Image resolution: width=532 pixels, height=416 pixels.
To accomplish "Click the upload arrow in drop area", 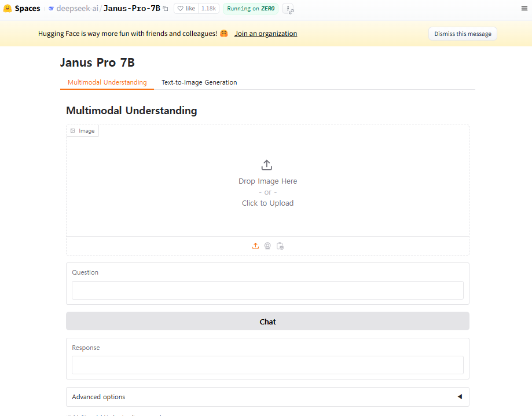I will (x=267, y=165).
